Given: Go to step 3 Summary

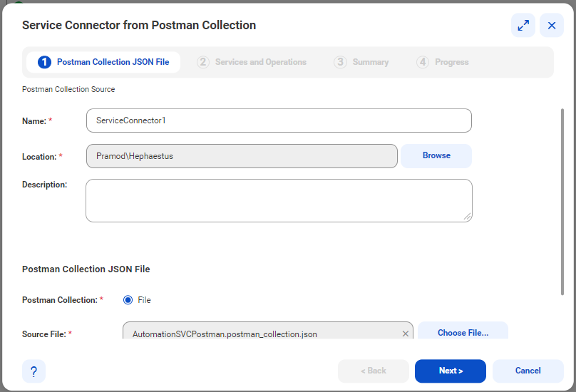Looking at the screenshot, I should pyautogui.click(x=361, y=62).
